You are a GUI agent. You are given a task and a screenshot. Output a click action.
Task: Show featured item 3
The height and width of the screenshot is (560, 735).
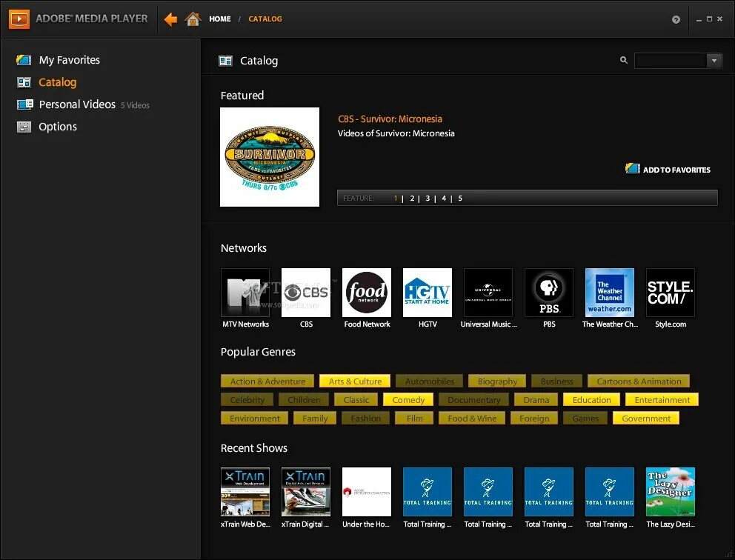[428, 199]
